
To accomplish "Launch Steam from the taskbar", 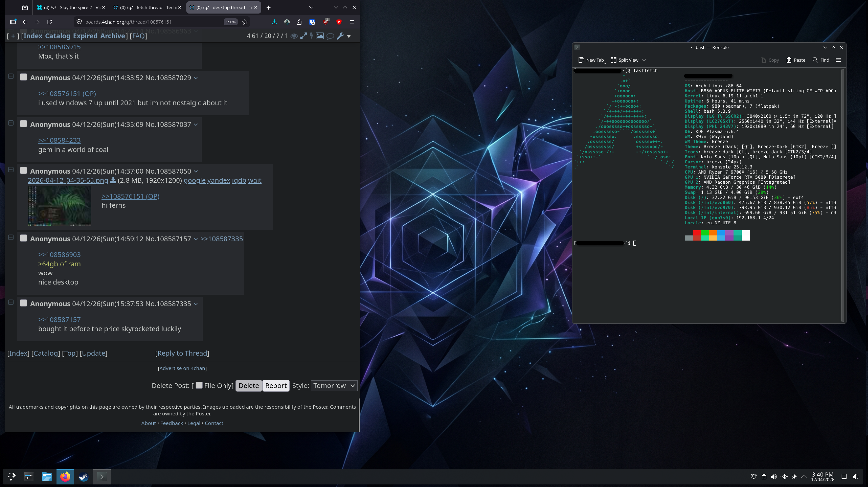I will [x=83, y=477].
